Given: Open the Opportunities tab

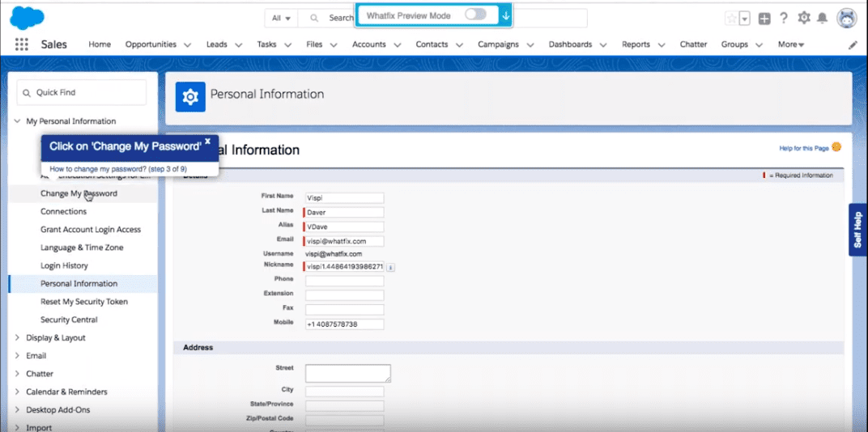Looking at the screenshot, I should tap(151, 44).
